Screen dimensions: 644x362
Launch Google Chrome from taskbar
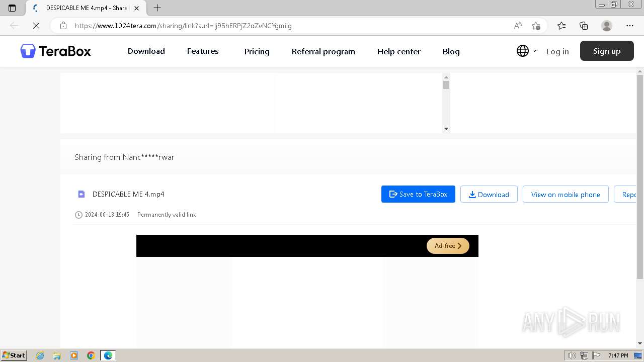pos(91,355)
